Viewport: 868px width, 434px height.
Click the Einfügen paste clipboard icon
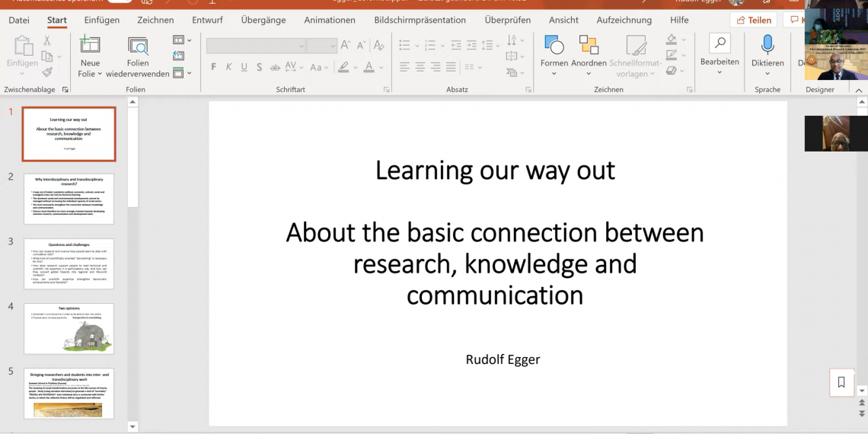23,45
